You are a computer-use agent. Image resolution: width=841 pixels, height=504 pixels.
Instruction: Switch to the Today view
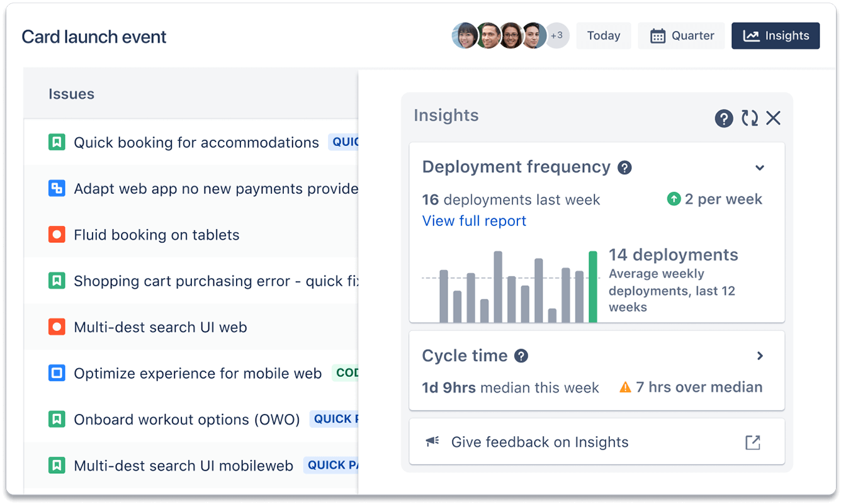603,35
